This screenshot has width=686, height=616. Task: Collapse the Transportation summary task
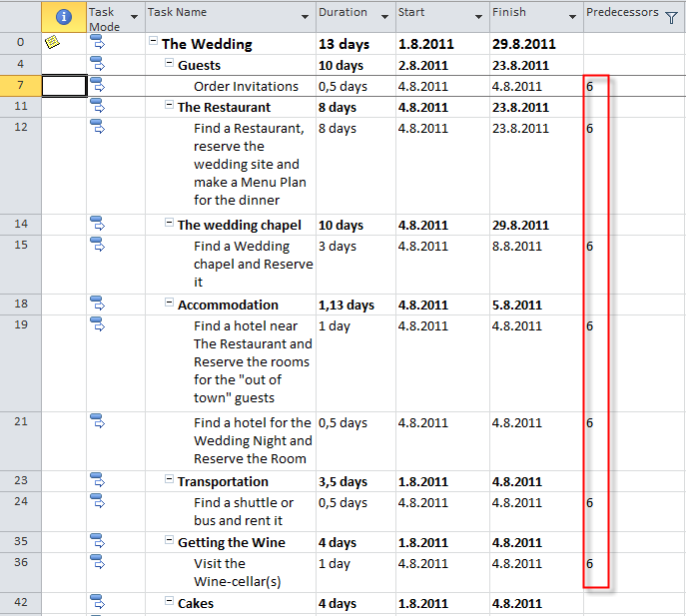(170, 481)
